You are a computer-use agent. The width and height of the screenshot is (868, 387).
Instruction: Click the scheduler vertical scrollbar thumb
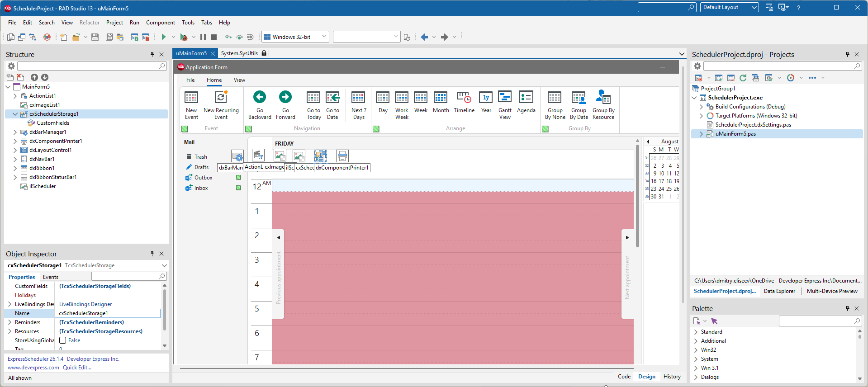[x=637, y=196]
